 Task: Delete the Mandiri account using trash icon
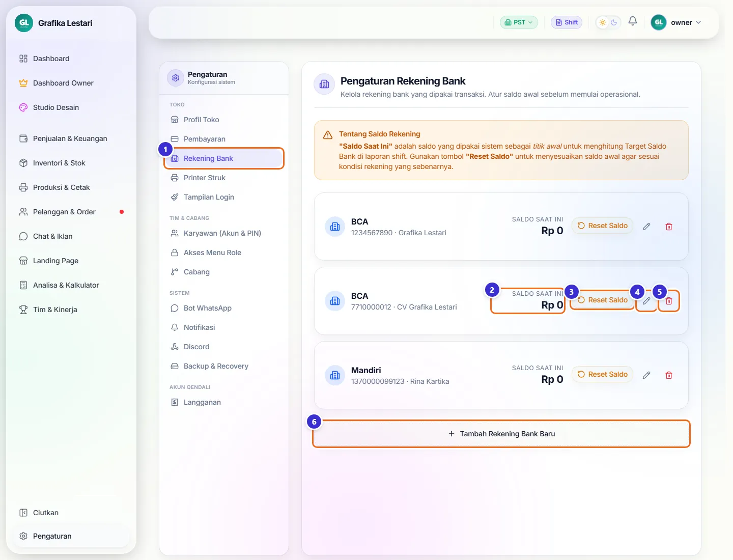[669, 375]
